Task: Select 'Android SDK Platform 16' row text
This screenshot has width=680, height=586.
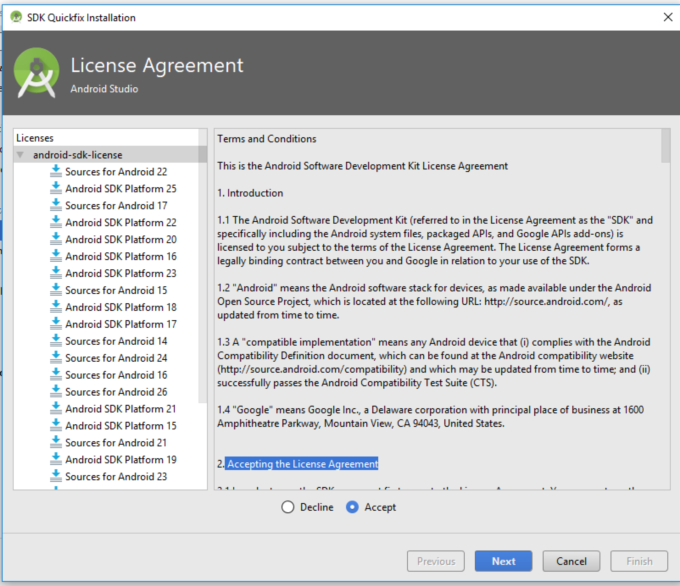Action: (121, 256)
